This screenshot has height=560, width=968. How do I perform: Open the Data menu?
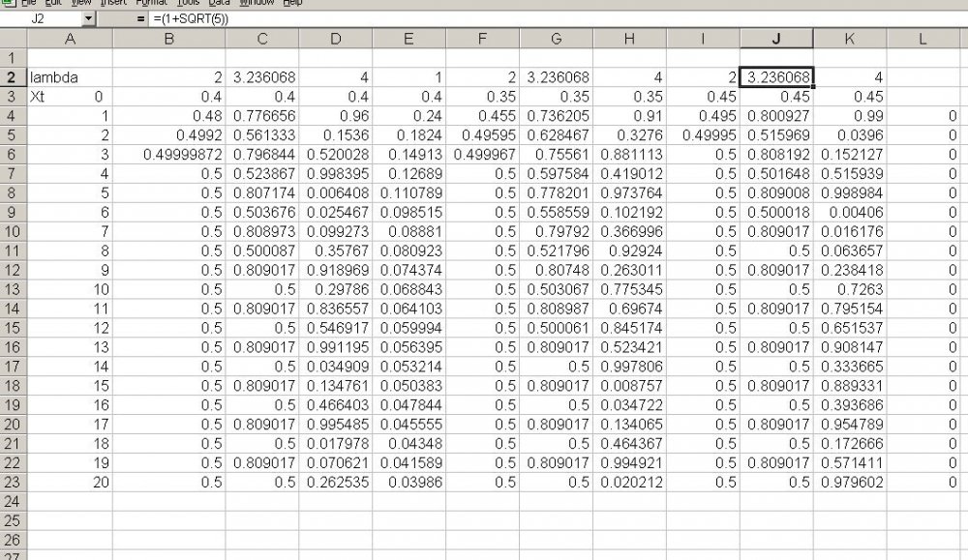tap(222, 3)
